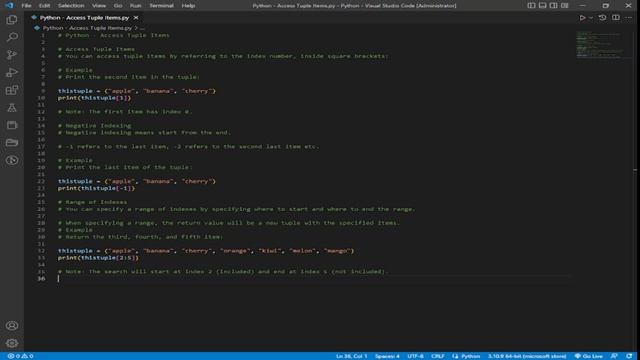This screenshot has width=640, height=360.
Task: Open the feedback icon in status bar
Action: click(x=614, y=356)
